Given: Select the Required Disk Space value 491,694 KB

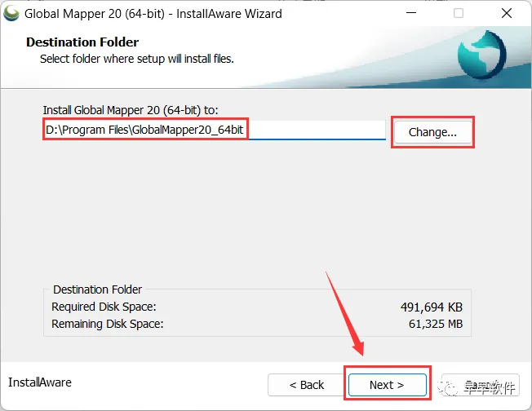Looking at the screenshot, I should pyautogui.click(x=432, y=307).
